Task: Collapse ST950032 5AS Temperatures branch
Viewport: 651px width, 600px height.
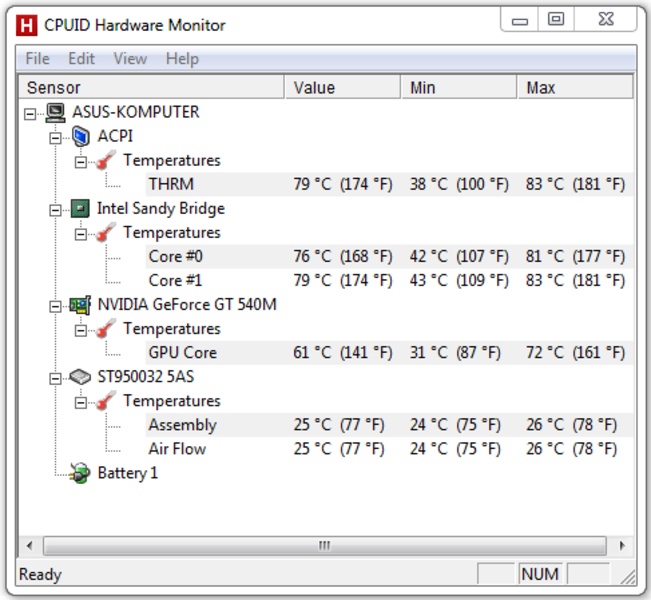Action: pos(81,403)
